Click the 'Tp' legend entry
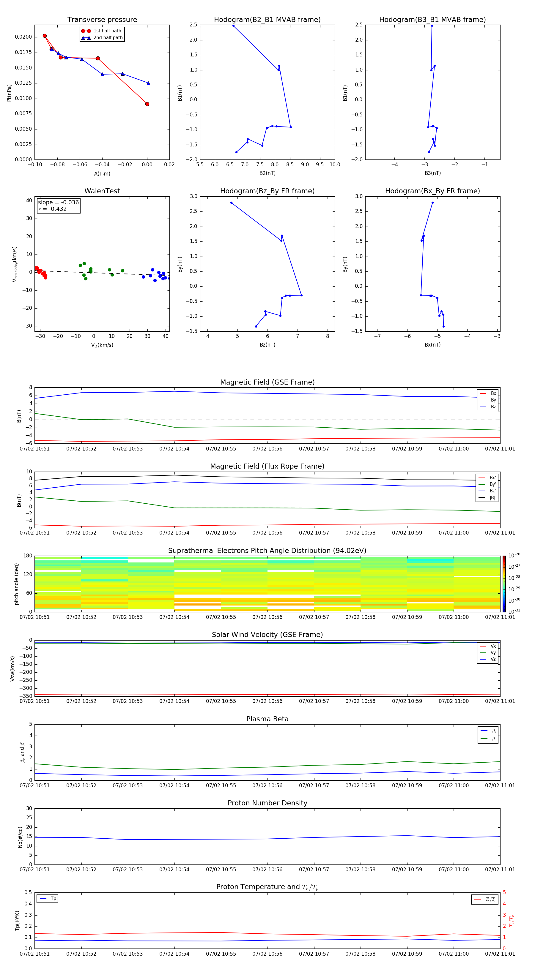535x980 pixels. pos(48,899)
